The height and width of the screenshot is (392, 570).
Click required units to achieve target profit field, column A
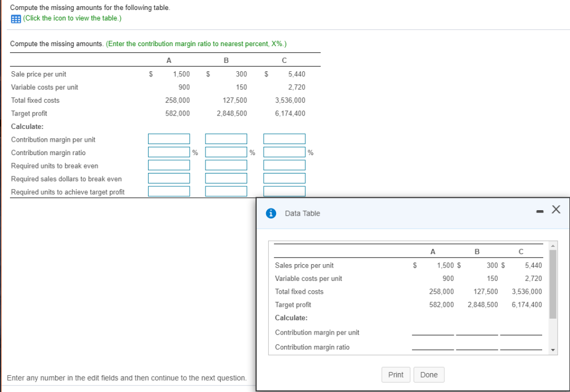(x=169, y=191)
